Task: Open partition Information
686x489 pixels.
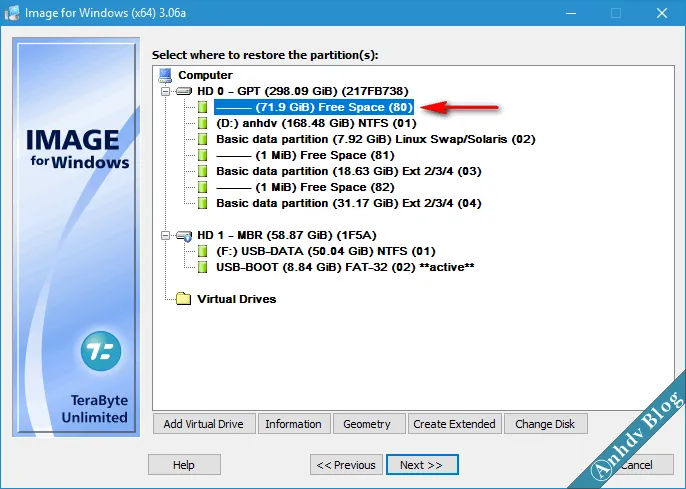Action: [x=294, y=424]
